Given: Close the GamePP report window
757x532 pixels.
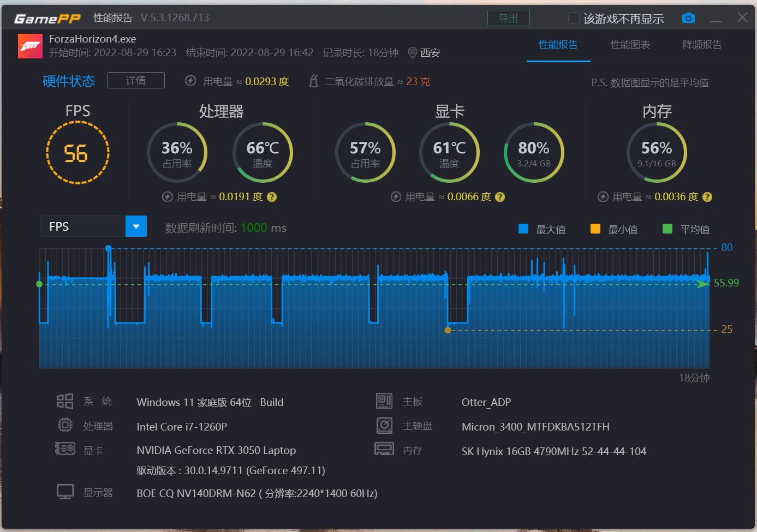Looking at the screenshot, I should (742, 17).
